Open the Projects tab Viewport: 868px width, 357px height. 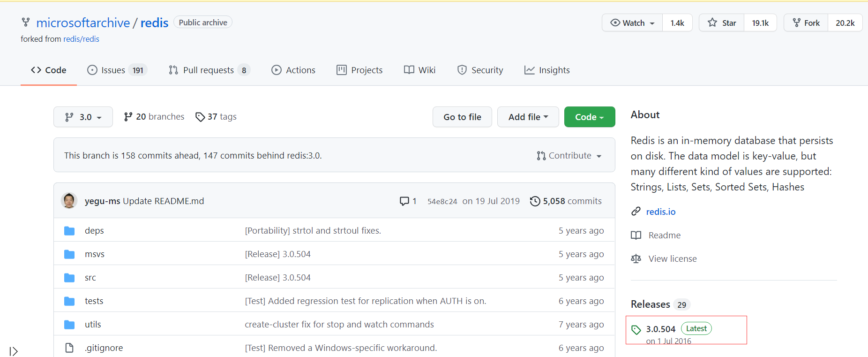[359, 70]
